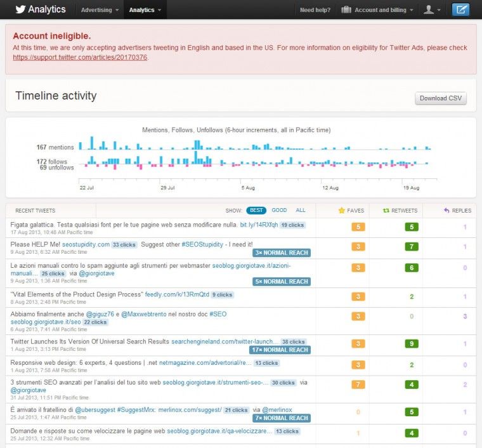Open the feedly.com/k/13RmQtd link
The height and width of the screenshot is (448, 482).
point(177,294)
